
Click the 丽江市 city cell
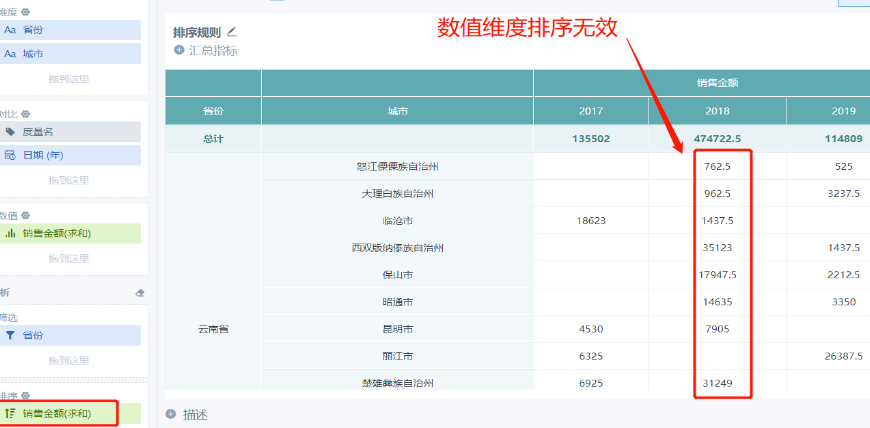pyautogui.click(x=397, y=356)
